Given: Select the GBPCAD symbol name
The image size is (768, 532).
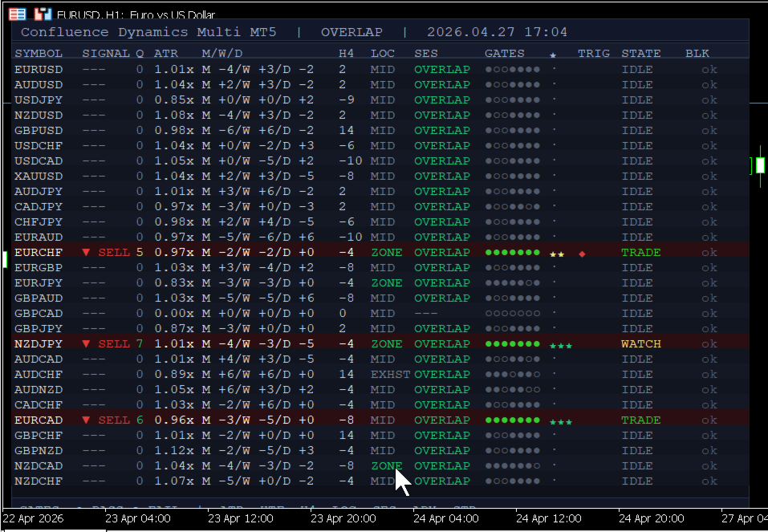Looking at the screenshot, I should tap(39, 314).
